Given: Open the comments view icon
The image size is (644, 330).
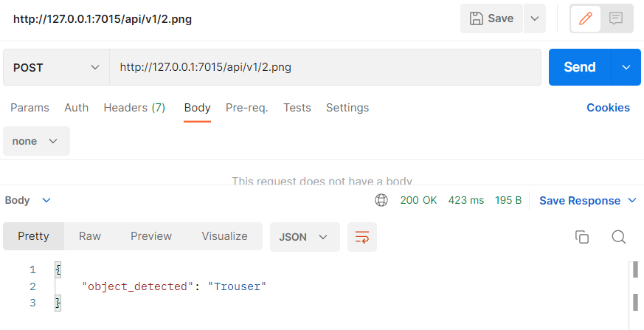Looking at the screenshot, I should [x=617, y=18].
